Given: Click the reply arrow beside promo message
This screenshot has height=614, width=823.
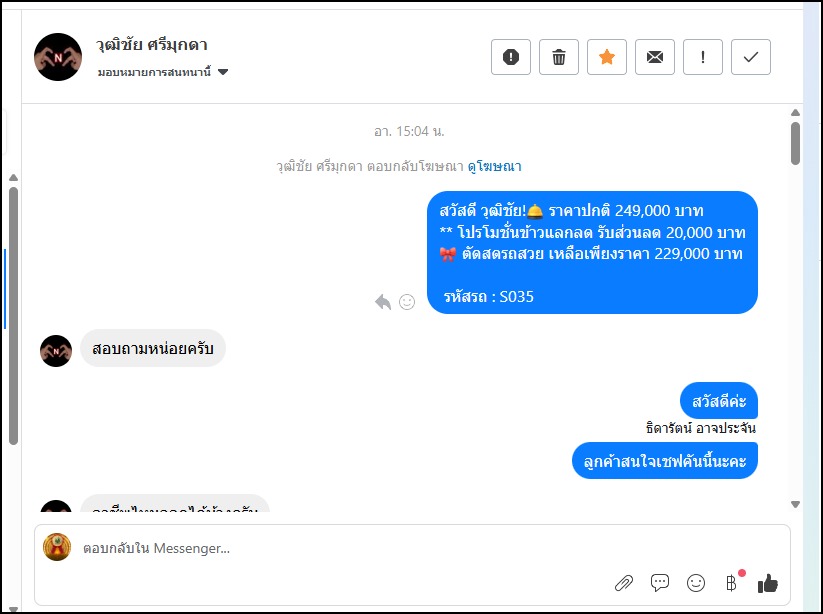Looking at the screenshot, I should [x=383, y=301].
